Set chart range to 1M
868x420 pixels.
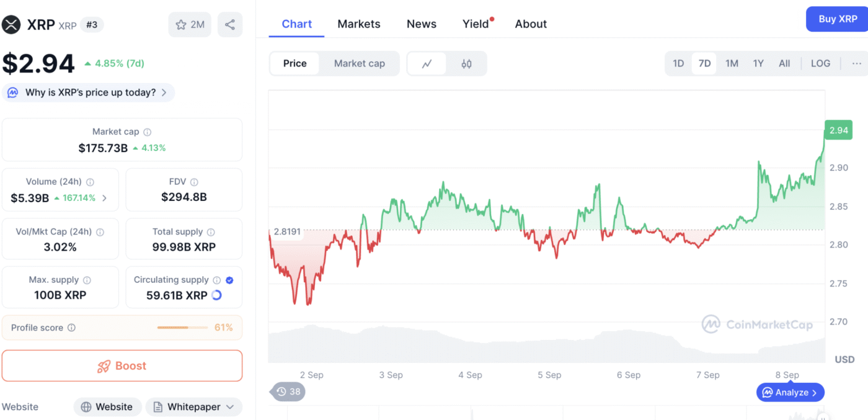click(x=732, y=63)
